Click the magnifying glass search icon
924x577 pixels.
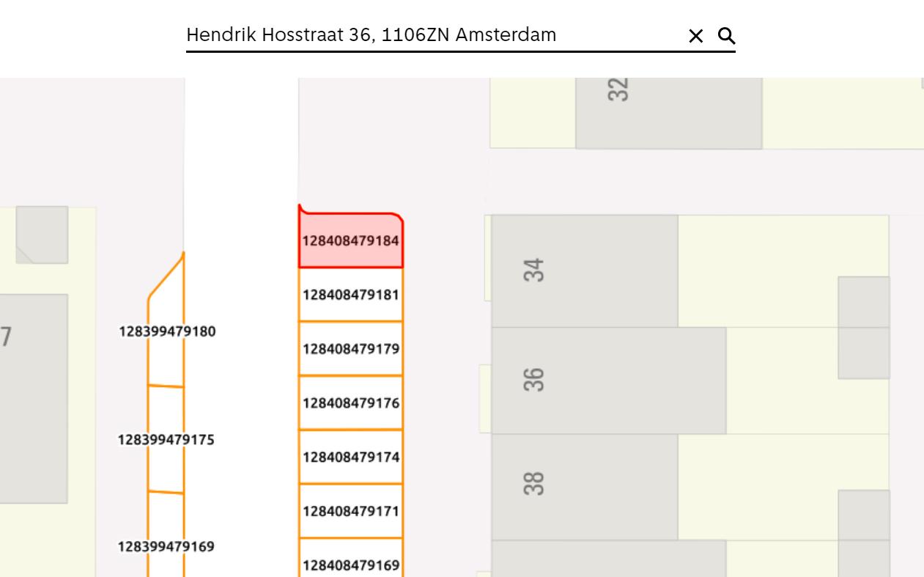pyautogui.click(x=726, y=36)
